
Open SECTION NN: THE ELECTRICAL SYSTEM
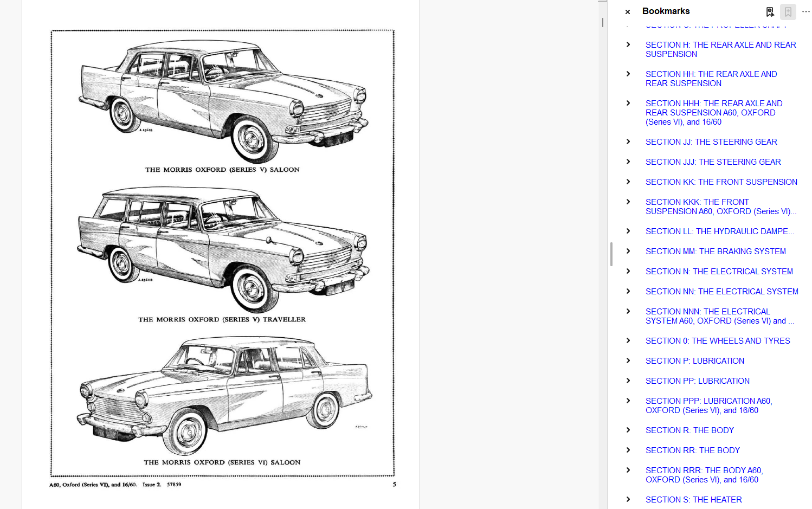[x=722, y=292]
